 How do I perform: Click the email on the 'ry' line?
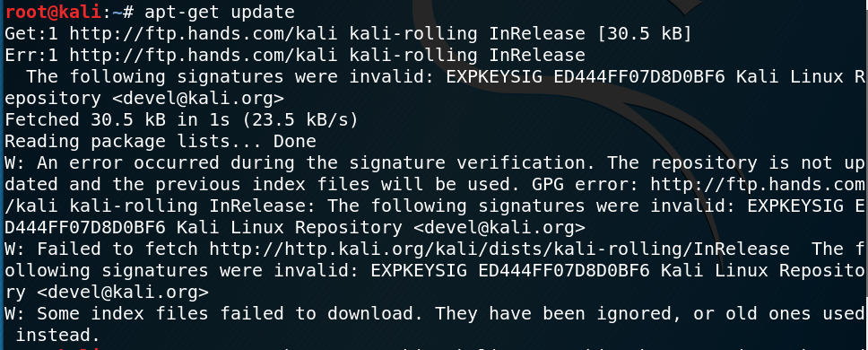coord(122,293)
